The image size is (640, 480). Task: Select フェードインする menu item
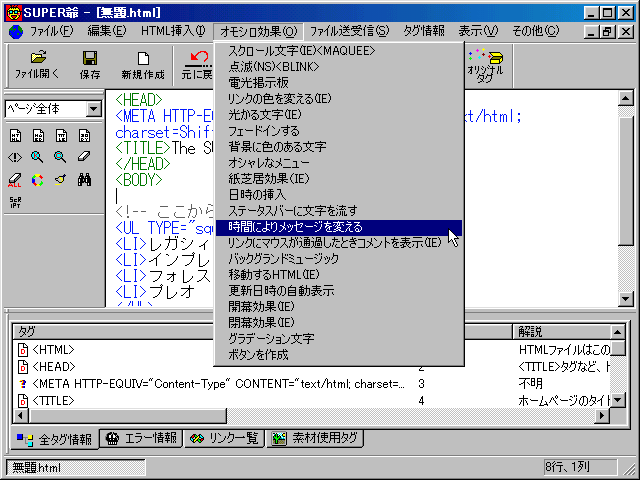coord(339,131)
